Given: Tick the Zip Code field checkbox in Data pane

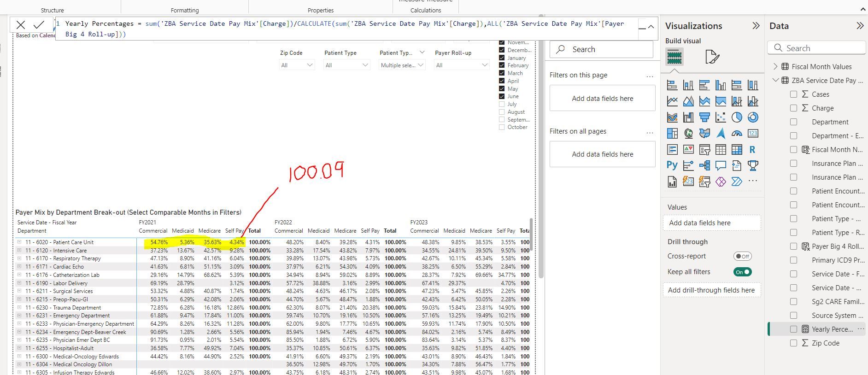Looking at the screenshot, I should tap(793, 343).
